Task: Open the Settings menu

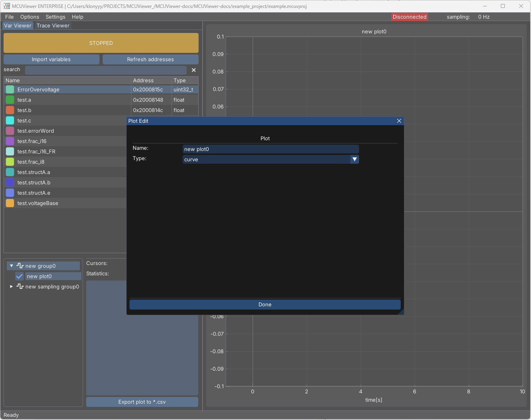Action: pos(55,17)
